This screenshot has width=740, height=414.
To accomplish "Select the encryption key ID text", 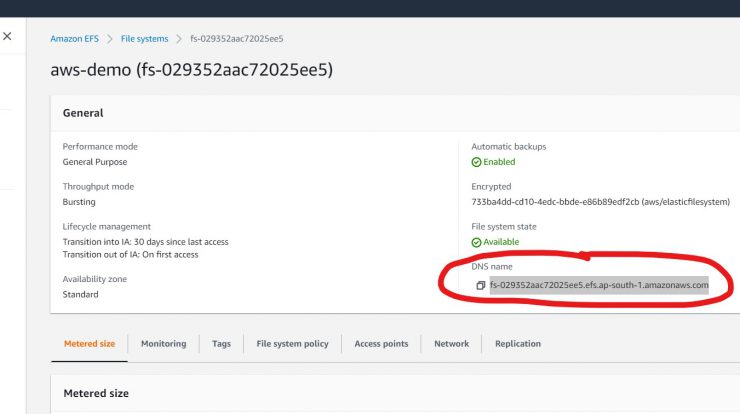I will tap(555, 202).
